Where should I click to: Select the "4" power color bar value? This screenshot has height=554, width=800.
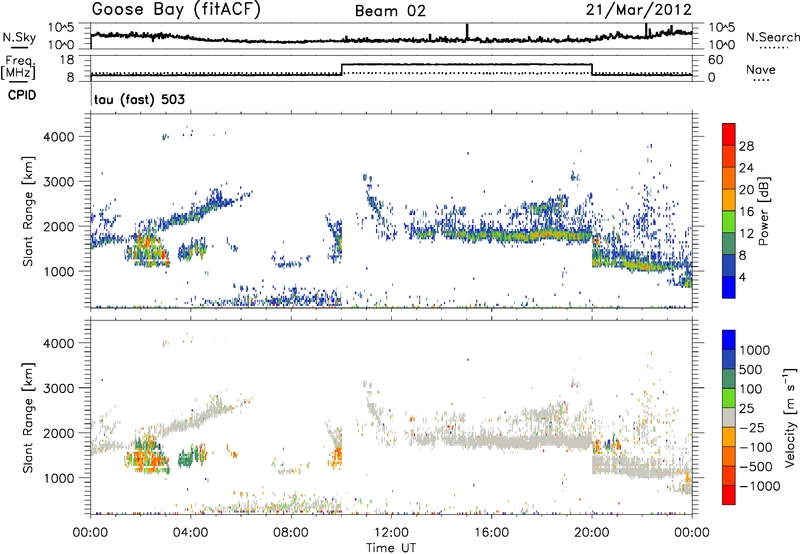pos(742,277)
